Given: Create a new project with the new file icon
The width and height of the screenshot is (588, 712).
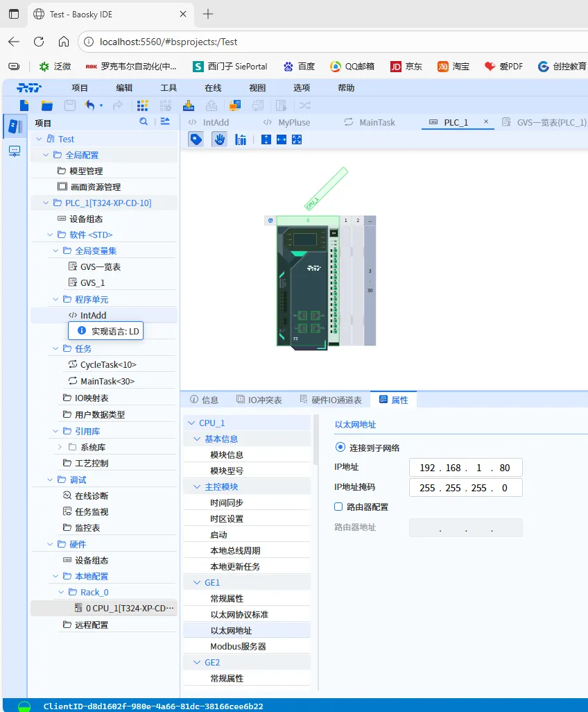Looking at the screenshot, I should click(x=24, y=105).
